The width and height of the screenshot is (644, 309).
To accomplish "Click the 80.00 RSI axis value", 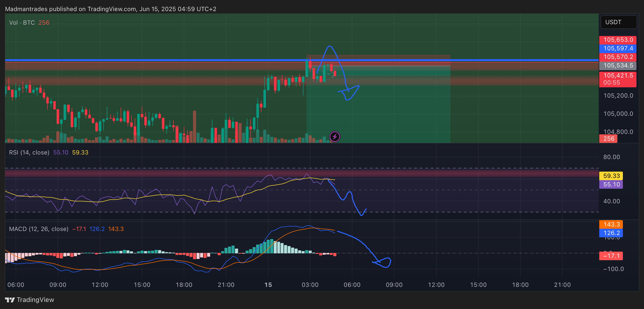I will (x=612, y=157).
